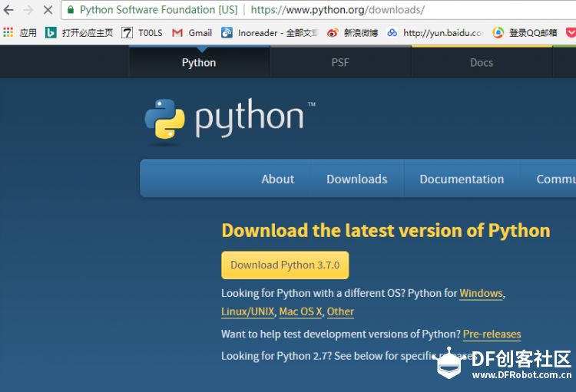576x392 pixels.
Task: Click the browser forward arrow
Action: click(28, 10)
